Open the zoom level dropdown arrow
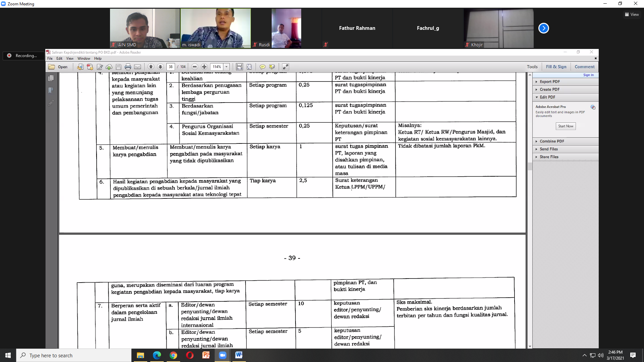This screenshot has width=644, height=362. [227, 67]
